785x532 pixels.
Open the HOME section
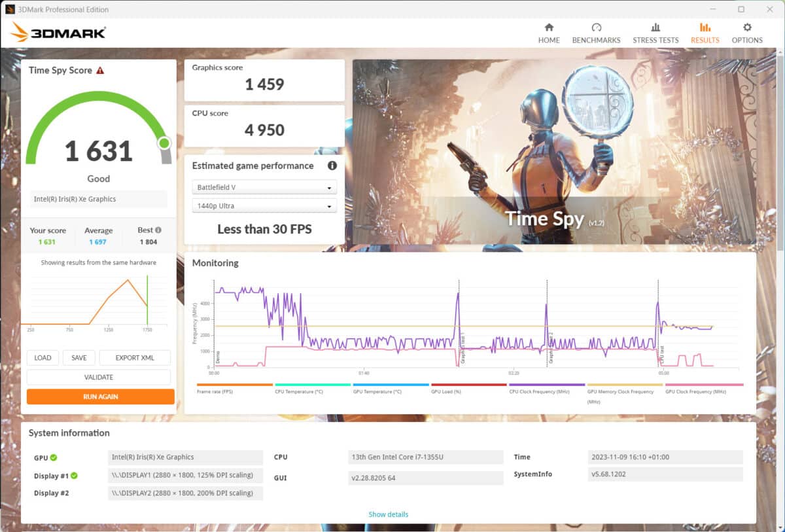(x=549, y=33)
